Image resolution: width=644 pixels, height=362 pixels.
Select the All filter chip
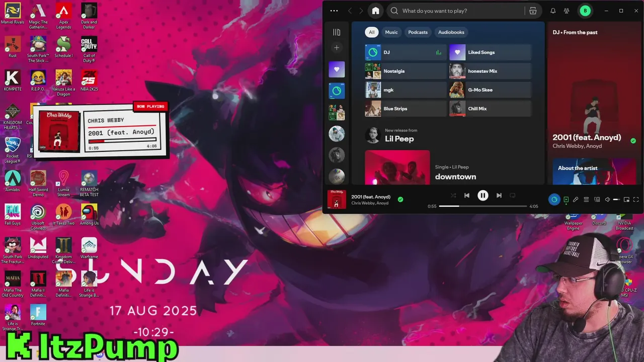[x=371, y=32]
